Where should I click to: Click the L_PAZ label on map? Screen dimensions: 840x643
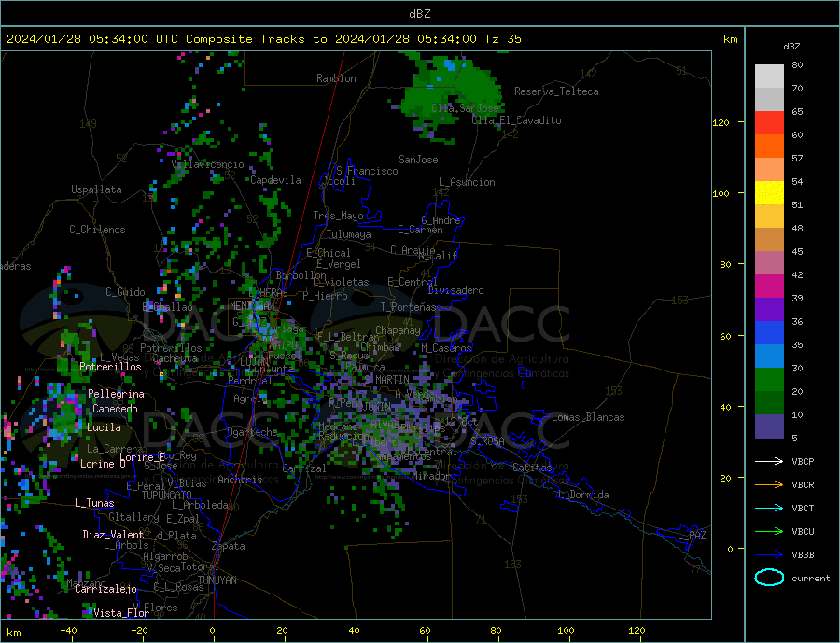tap(692, 536)
